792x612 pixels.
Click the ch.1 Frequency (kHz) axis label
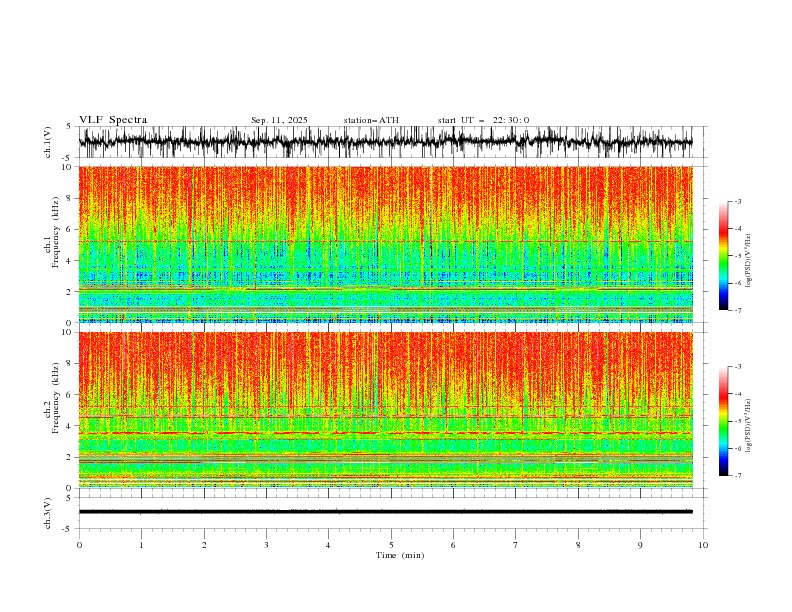pyautogui.click(x=51, y=230)
